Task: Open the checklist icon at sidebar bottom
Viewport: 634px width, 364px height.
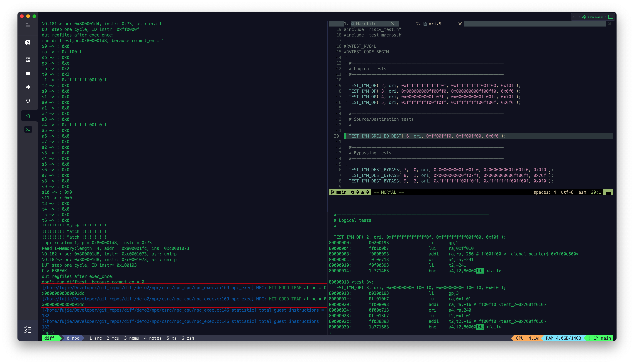Action: click(x=28, y=330)
